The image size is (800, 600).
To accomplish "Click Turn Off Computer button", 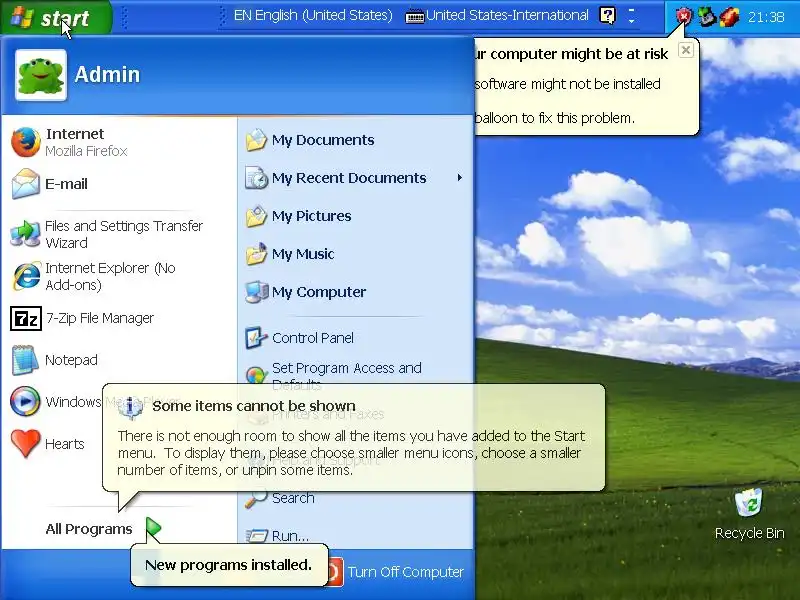I will [396, 572].
